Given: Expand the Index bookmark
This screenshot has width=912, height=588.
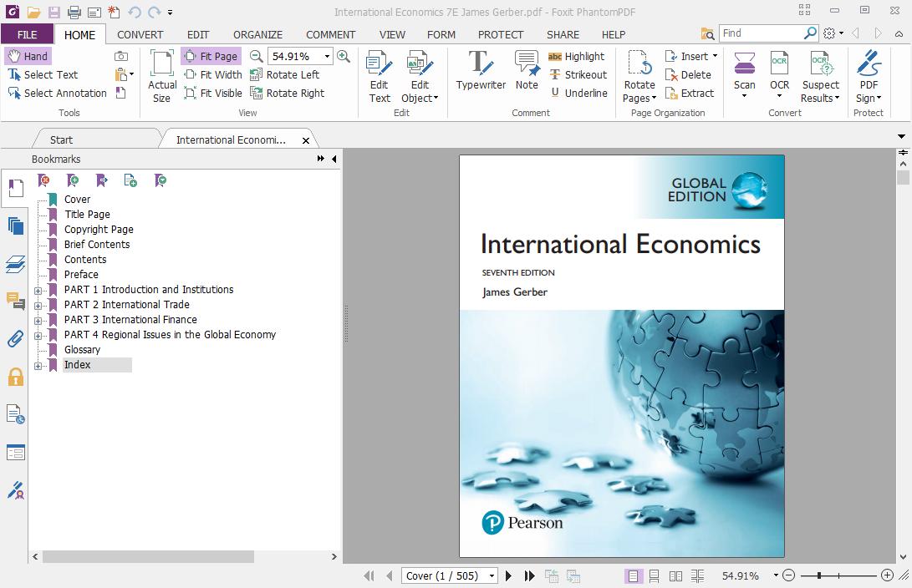Looking at the screenshot, I should click(38, 366).
